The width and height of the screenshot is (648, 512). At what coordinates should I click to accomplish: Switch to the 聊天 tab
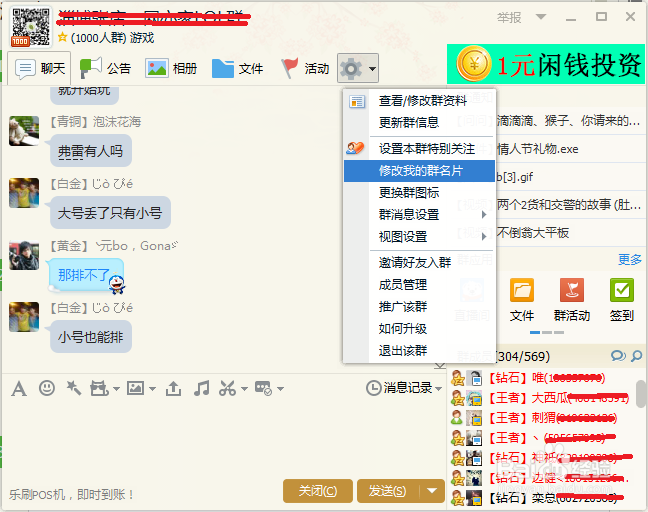pos(39,68)
